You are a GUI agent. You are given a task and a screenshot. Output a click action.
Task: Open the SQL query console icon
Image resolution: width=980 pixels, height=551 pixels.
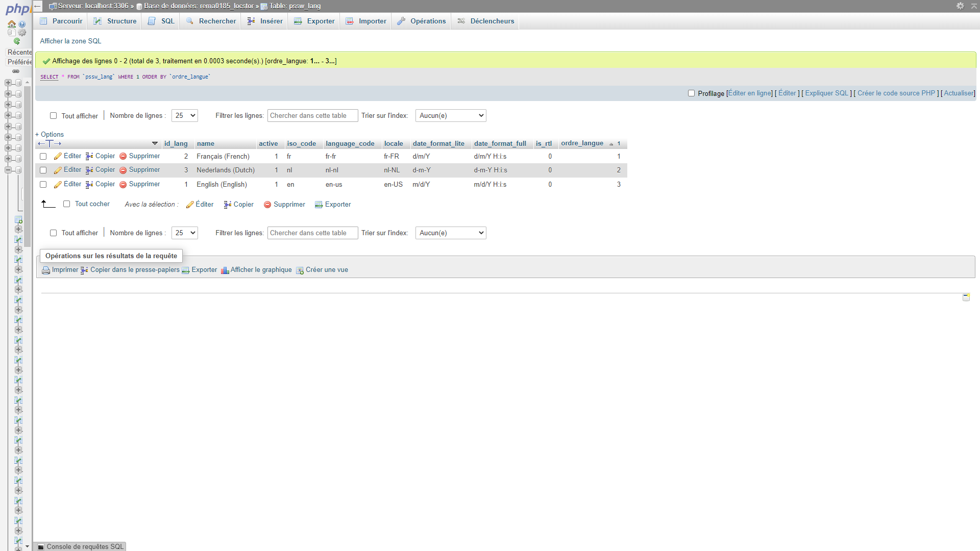tap(41, 547)
